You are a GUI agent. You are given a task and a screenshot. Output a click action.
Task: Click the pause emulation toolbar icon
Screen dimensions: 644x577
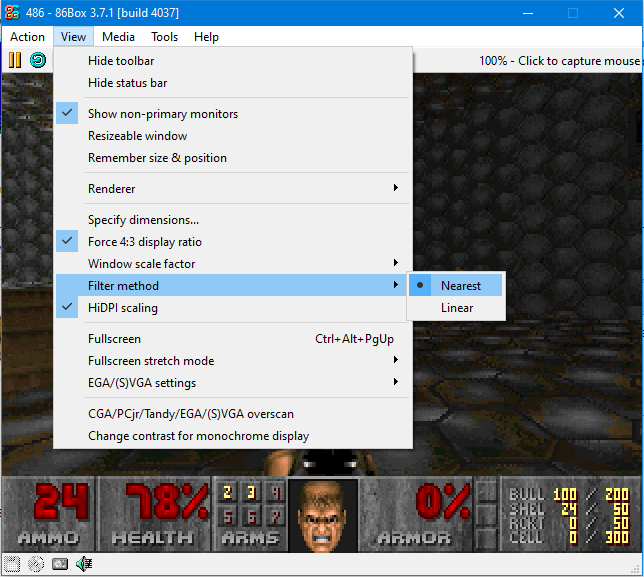[15, 60]
